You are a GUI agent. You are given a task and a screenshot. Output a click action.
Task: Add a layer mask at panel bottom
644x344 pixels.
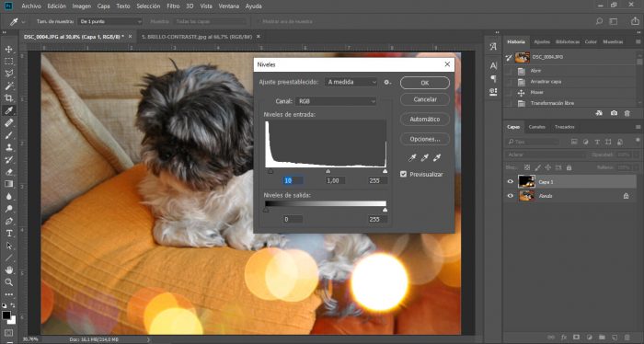tap(576, 338)
